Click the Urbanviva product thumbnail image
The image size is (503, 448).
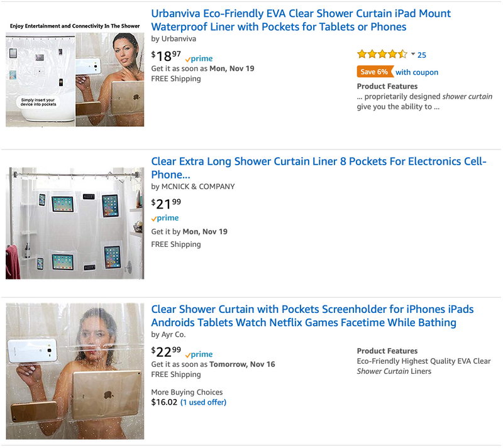tap(75, 74)
